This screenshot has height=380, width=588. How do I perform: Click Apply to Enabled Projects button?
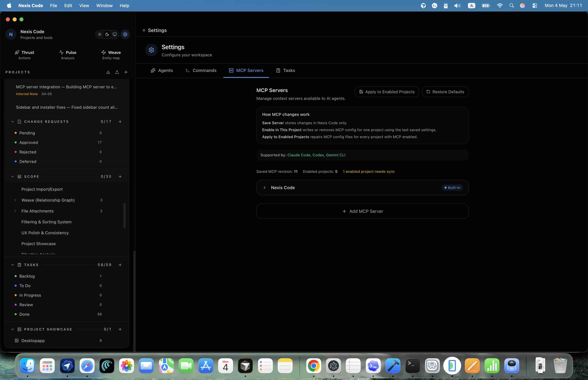[x=387, y=92]
